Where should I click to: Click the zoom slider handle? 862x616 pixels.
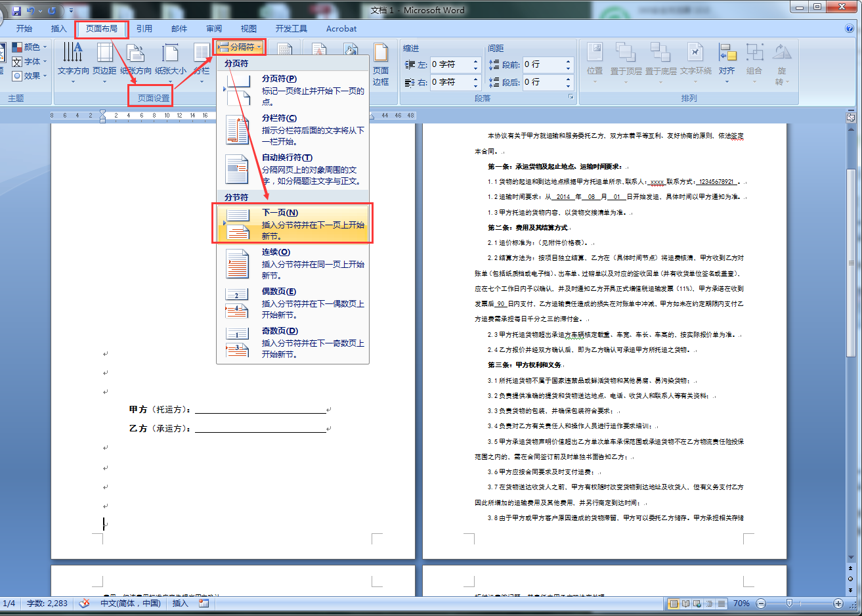(789, 604)
